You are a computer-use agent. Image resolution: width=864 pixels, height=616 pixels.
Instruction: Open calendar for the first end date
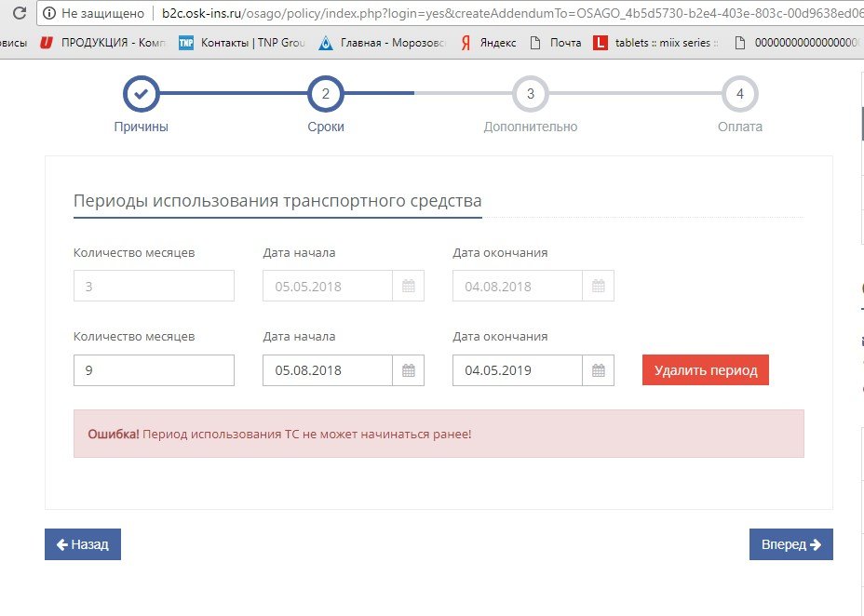(598, 286)
